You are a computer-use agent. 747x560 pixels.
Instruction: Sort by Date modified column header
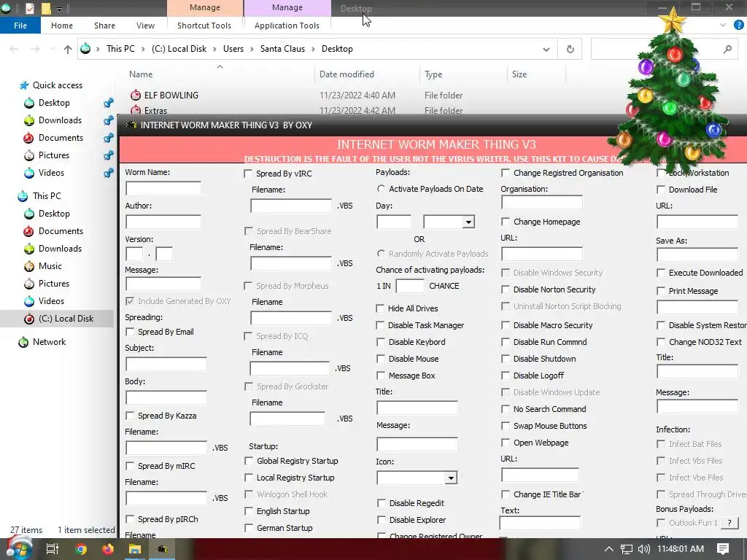point(347,74)
